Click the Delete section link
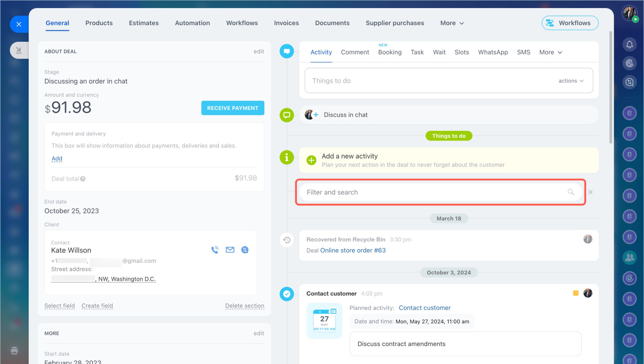This screenshot has width=644, height=364. (245, 306)
